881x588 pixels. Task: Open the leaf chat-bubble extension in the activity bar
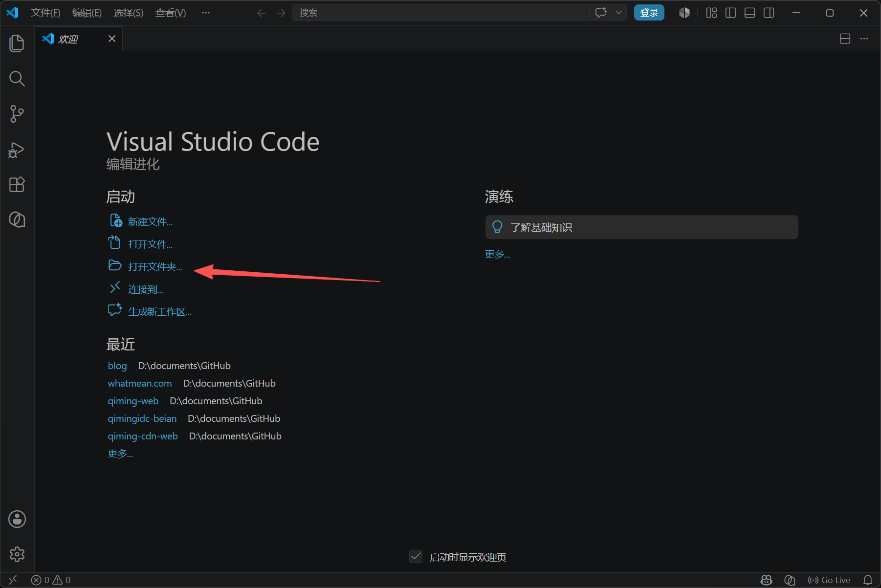pos(17,220)
